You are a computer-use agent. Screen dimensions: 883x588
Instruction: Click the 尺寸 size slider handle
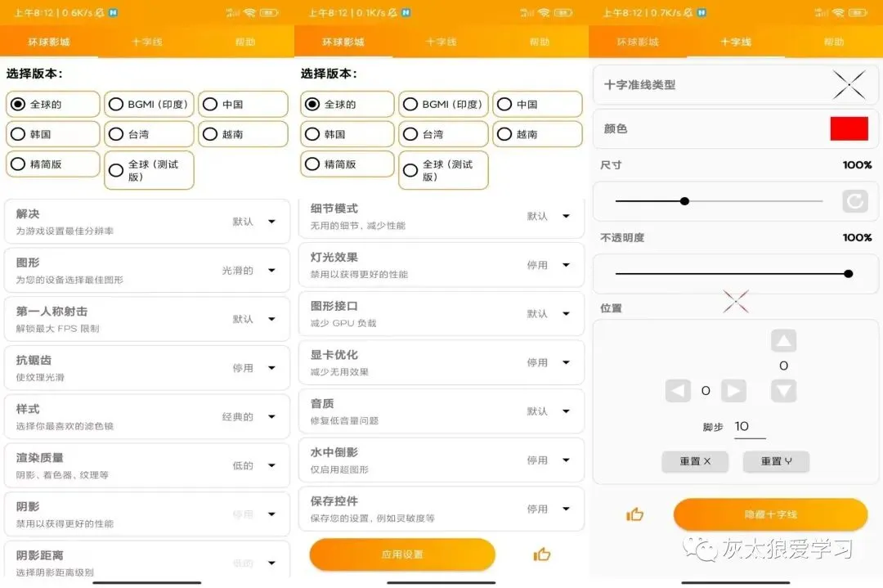[x=684, y=201]
